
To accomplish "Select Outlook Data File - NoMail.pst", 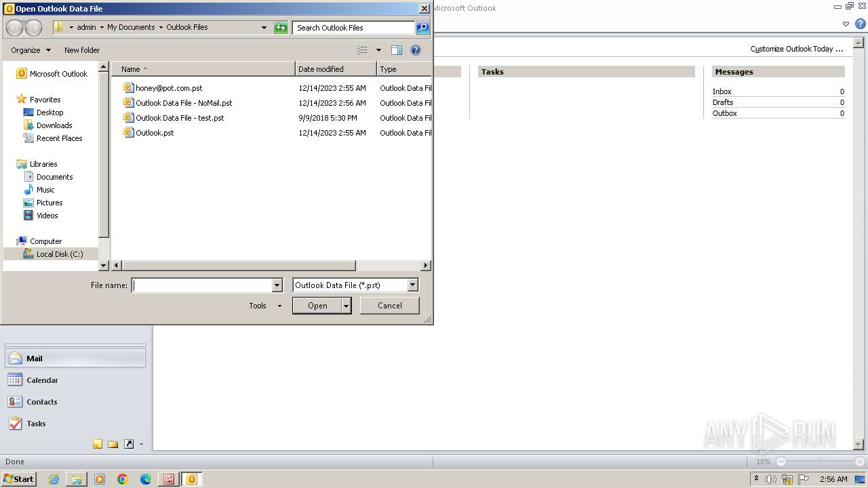I will [184, 103].
